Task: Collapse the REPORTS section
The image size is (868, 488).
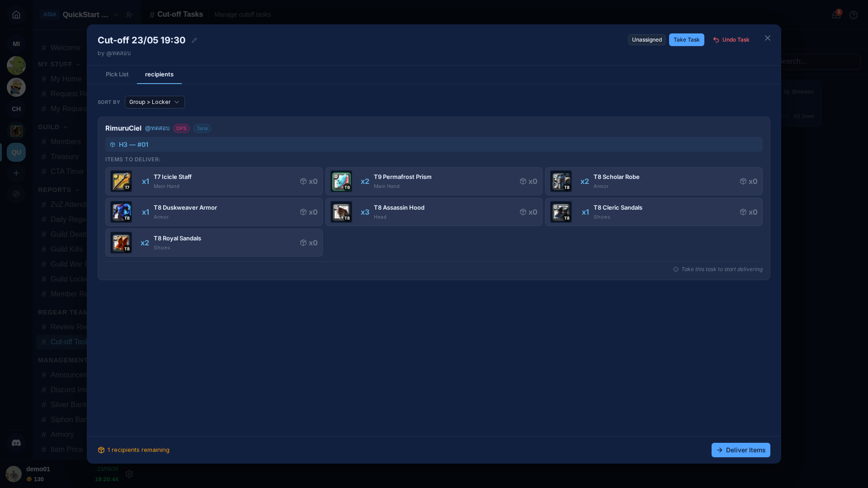Action: point(59,190)
